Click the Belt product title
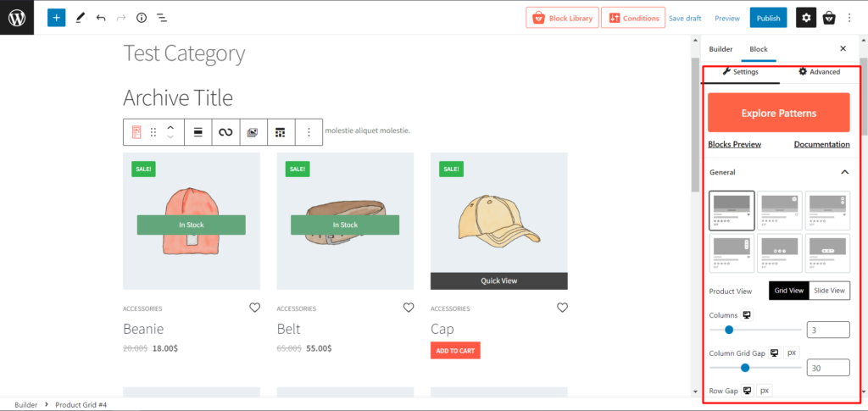The height and width of the screenshot is (411, 868). (x=288, y=329)
